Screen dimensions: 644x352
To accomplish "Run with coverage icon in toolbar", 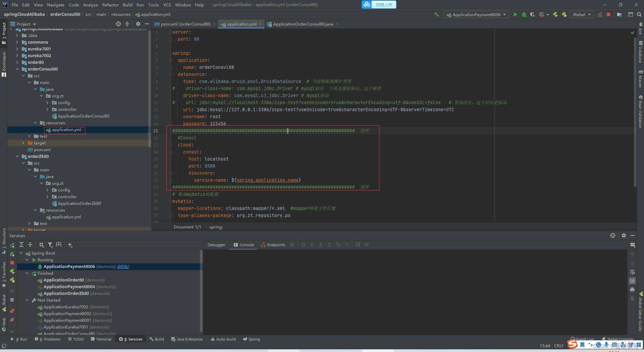I will [x=533, y=14].
